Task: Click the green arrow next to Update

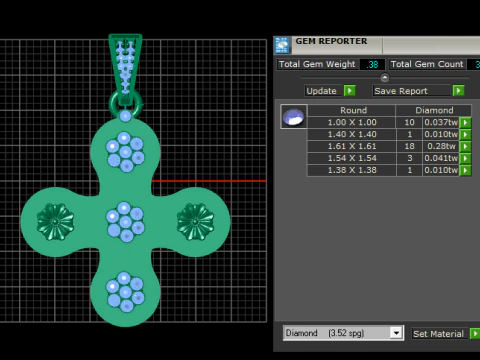Action: 349,91
